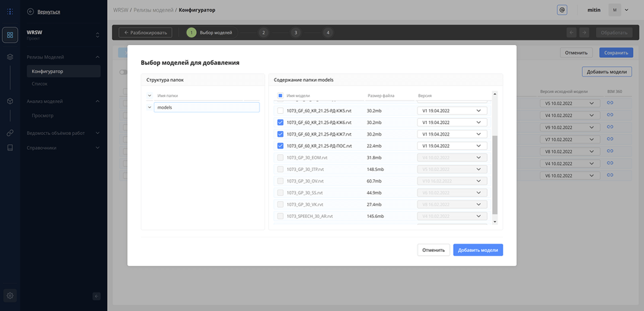Click the Вернуться link
The image size is (644, 311).
tap(49, 12)
